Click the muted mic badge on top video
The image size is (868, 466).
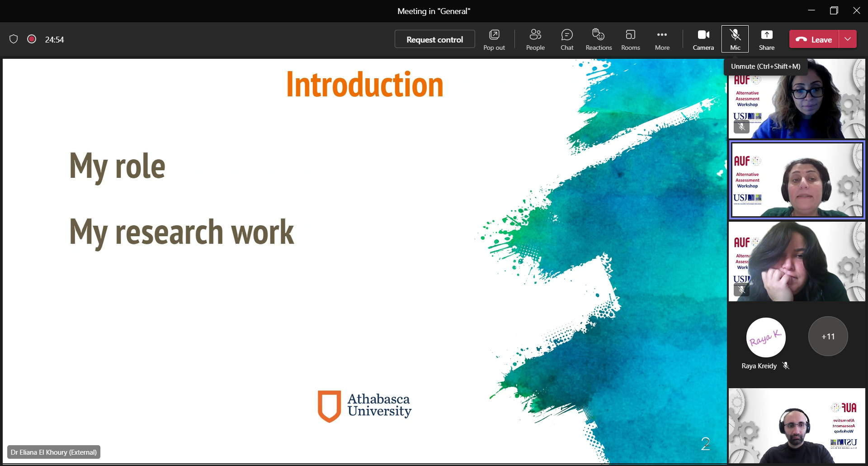[x=741, y=127]
